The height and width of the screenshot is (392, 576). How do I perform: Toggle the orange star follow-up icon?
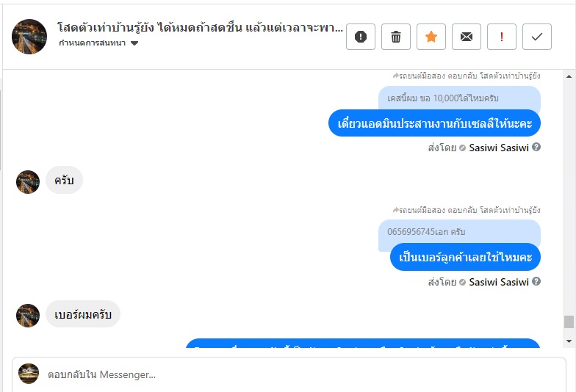click(431, 37)
